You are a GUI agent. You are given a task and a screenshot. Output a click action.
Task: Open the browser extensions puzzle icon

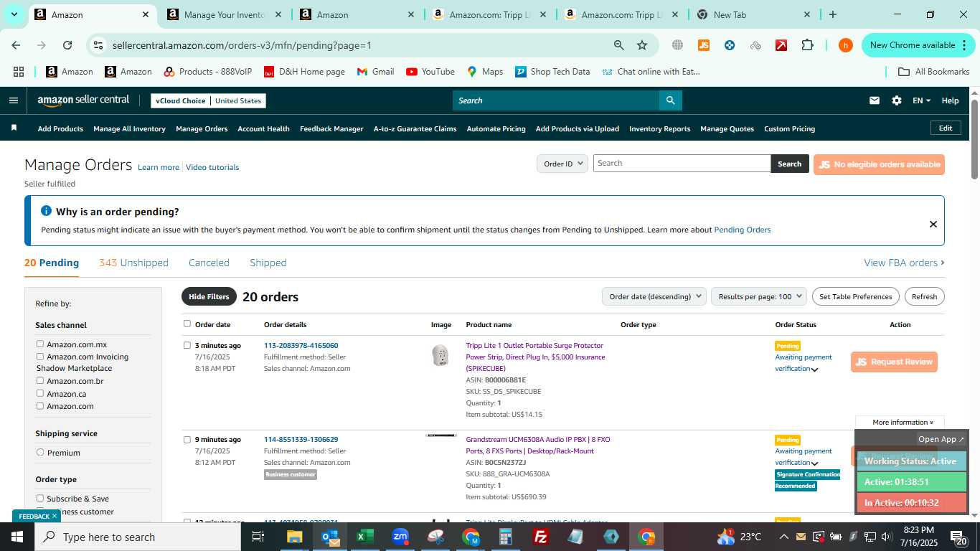807,45
